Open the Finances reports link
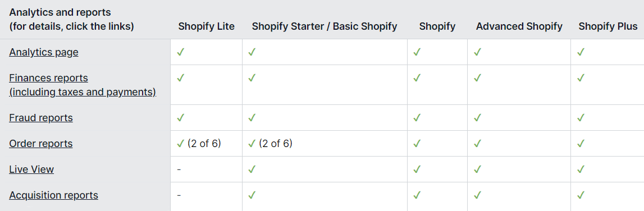Image resolution: width=644 pixels, height=211 pixels. (83, 85)
